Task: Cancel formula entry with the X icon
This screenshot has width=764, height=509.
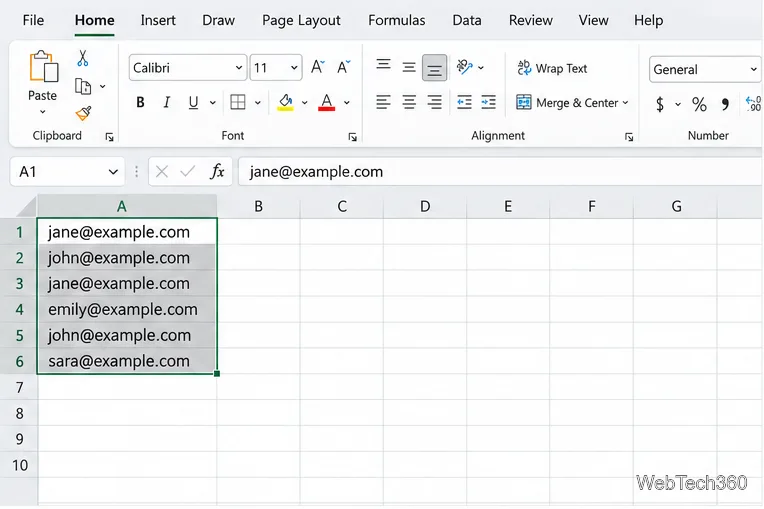Action: [x=162, y=171]
